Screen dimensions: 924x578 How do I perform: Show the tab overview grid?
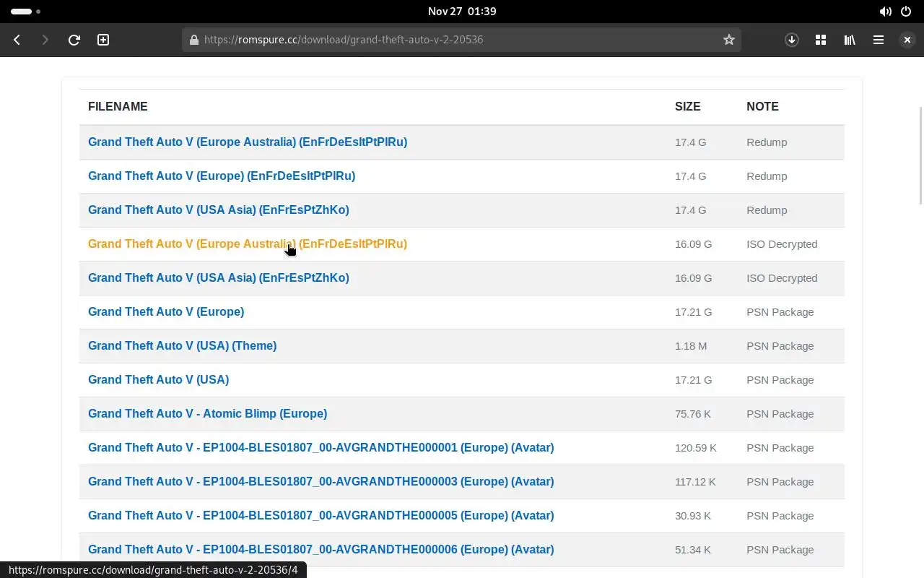pyautogui.click(x=821, y=40)
